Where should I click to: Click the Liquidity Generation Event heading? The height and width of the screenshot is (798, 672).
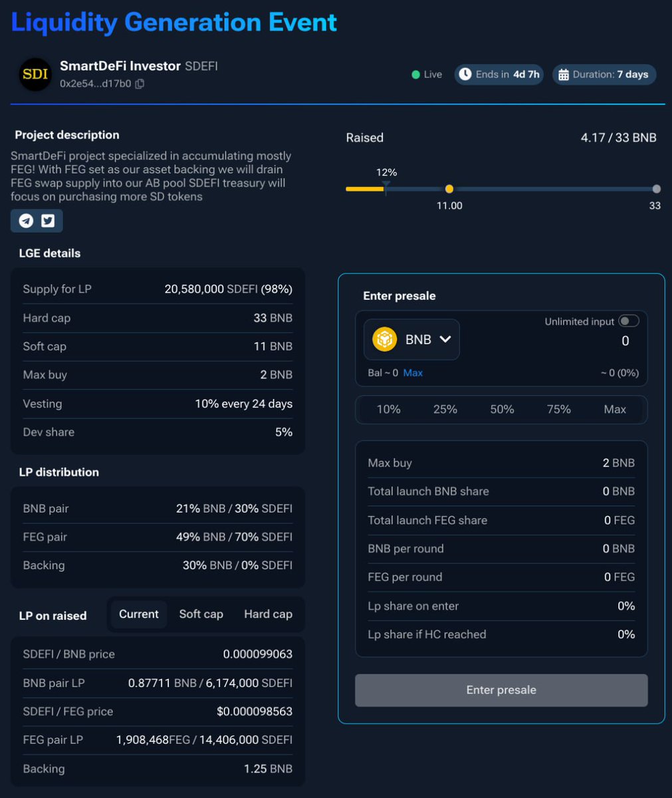pos(174,22)
